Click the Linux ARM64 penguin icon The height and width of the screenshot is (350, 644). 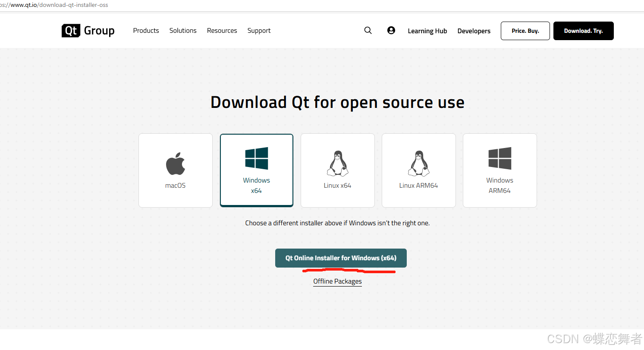418,163
